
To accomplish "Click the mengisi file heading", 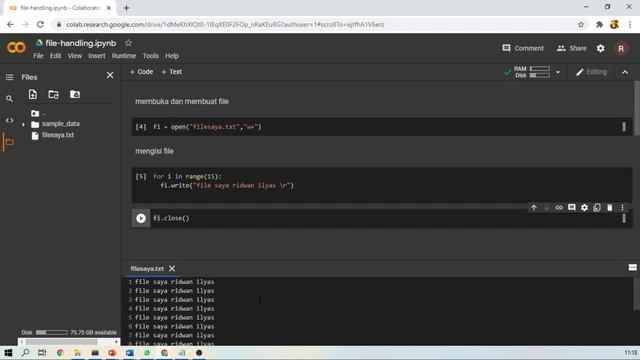I will click(x=154, y=151).
